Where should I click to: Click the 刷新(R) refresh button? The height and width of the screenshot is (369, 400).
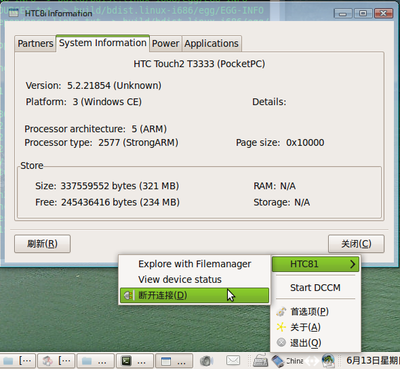(42, 244)
